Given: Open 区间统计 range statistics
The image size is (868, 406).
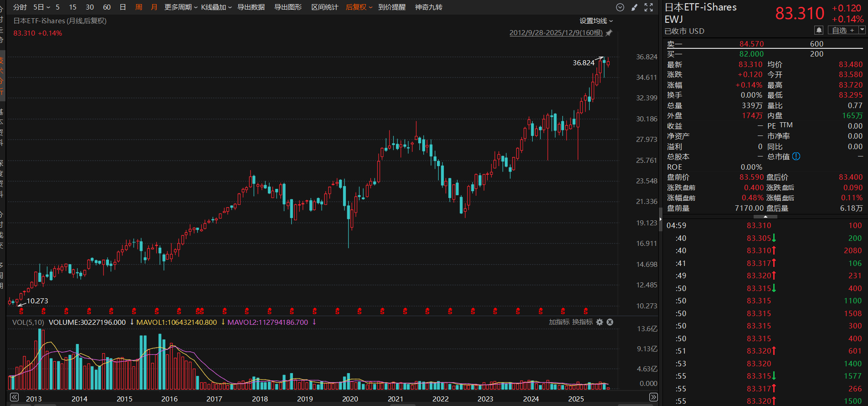Looking at the screenshot, I should (x=325, y=7).
